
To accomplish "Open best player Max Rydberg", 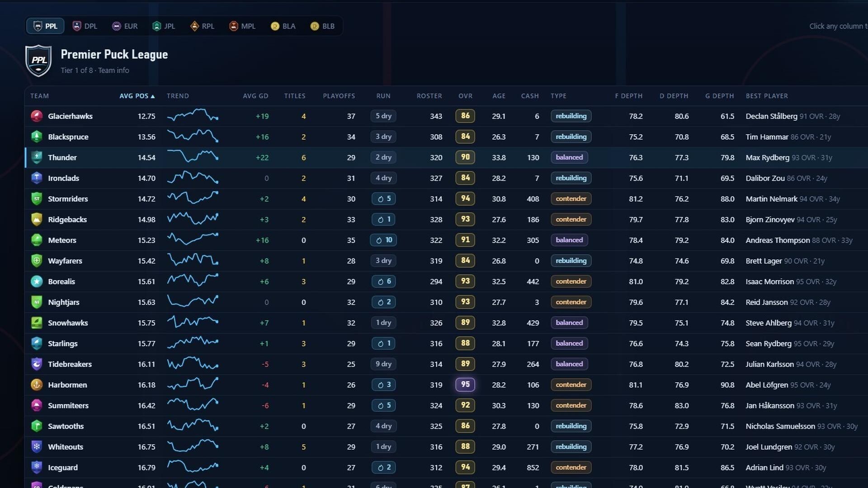I will [768, 157].
